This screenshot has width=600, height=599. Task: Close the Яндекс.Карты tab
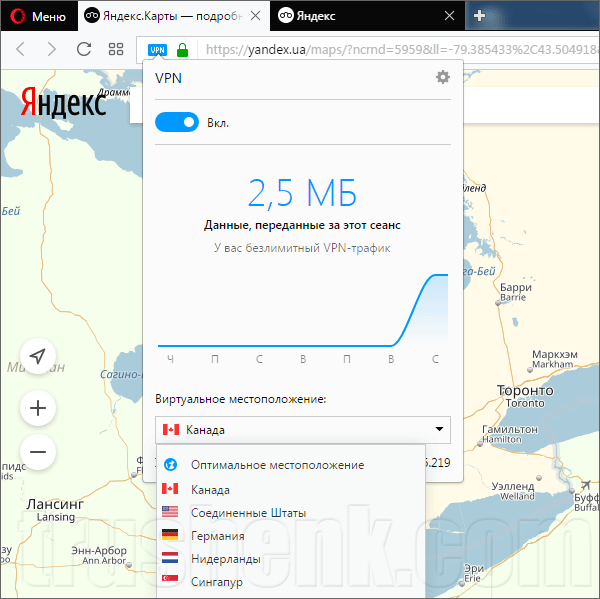(x=256, y=16)
